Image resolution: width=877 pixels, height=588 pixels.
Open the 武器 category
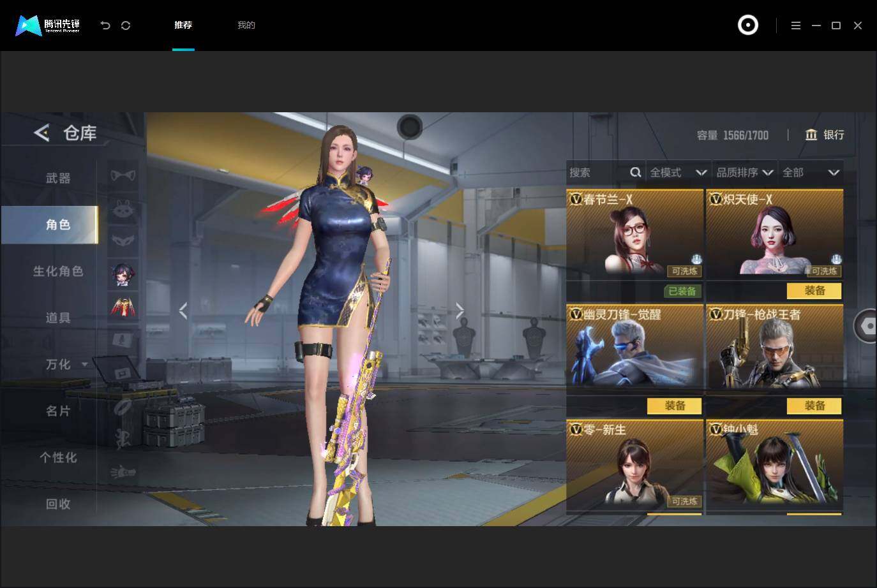click(x=58, y=178)
